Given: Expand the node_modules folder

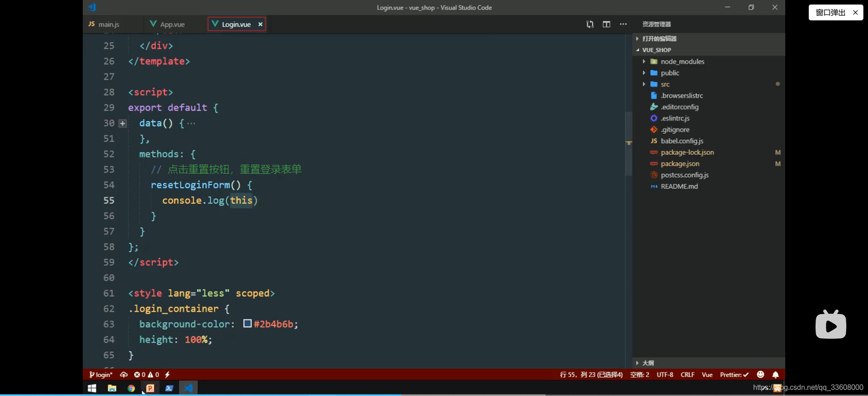Looking at the screenshot, I should pyautogui.click(x=708, y=62).
